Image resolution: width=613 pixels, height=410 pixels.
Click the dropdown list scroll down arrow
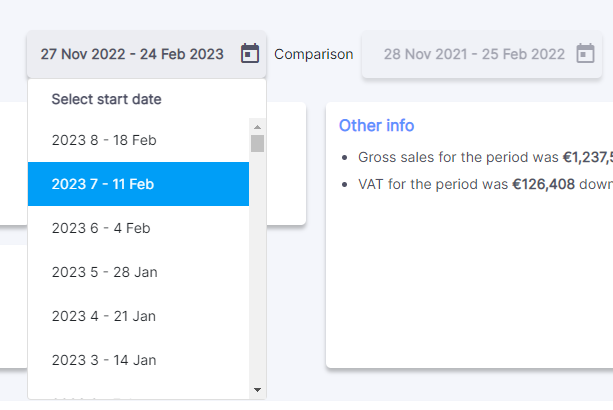(257, 389)
